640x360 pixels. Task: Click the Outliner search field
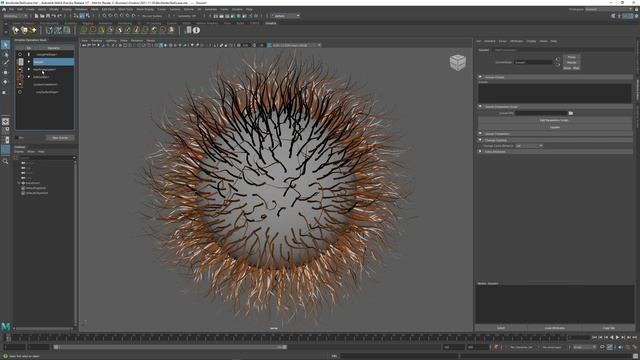click(x=45, y=158)
